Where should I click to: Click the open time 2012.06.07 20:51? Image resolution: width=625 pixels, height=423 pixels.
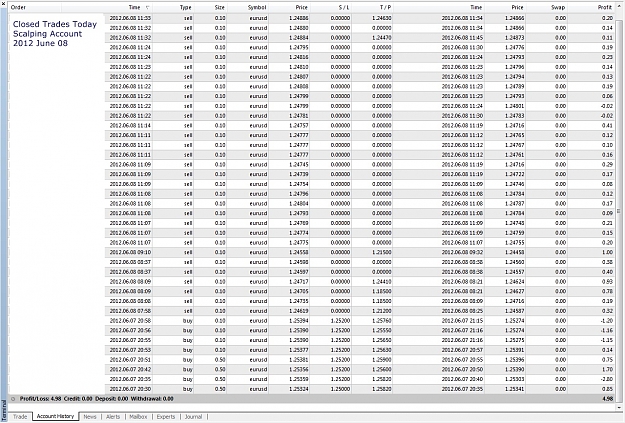point(130,360)
